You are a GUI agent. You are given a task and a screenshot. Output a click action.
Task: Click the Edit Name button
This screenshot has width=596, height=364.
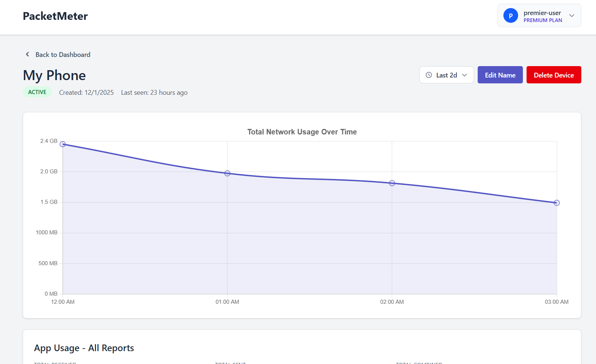click(x=500, y=75)
